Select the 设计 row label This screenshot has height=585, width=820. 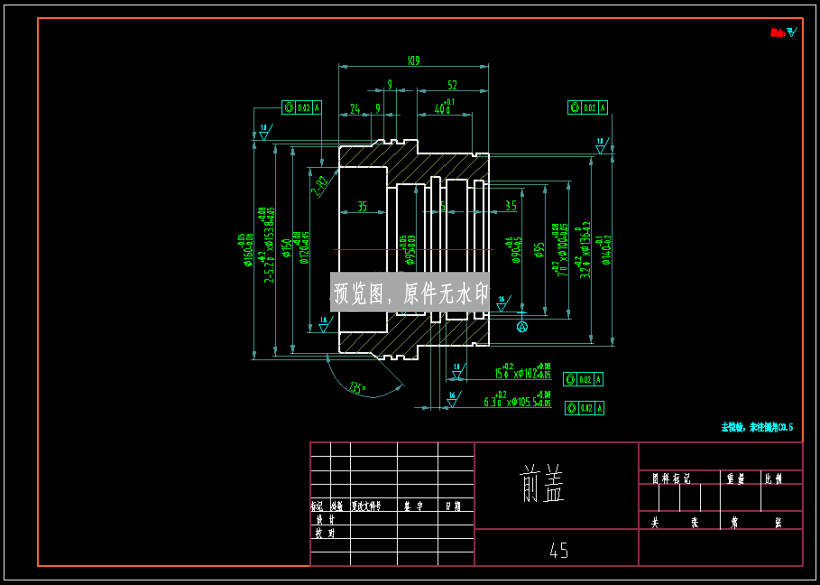coord(325,519)
